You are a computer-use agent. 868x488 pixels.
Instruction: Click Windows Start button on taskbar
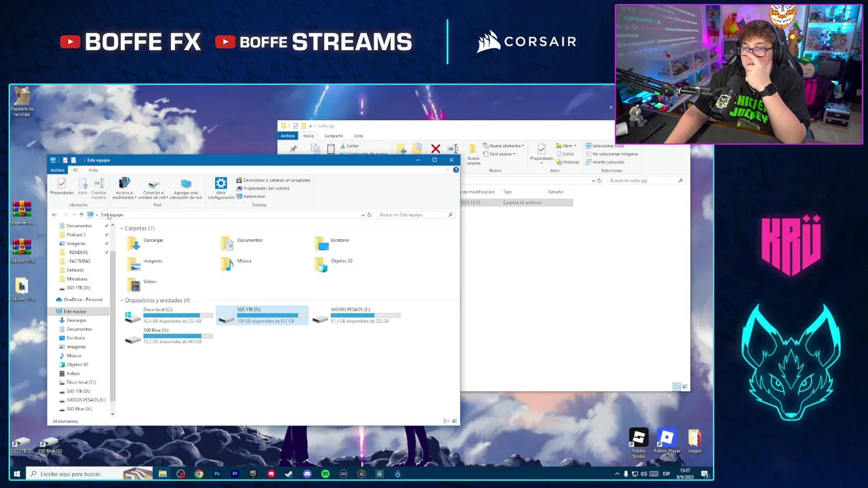tap(17, 474)
